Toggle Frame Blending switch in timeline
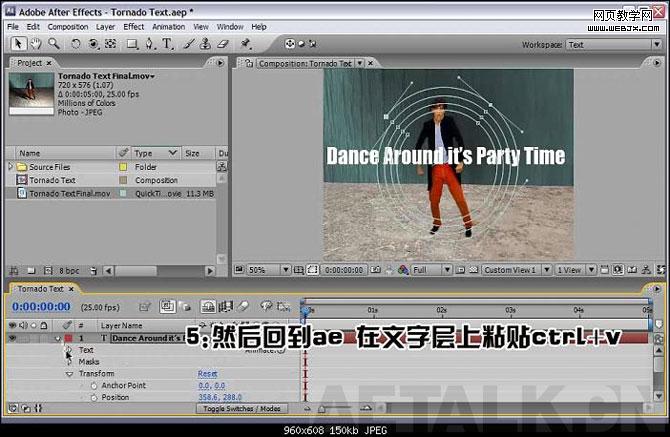The width and height of the screenshot is (670, 437). click(x=226, y=306)
